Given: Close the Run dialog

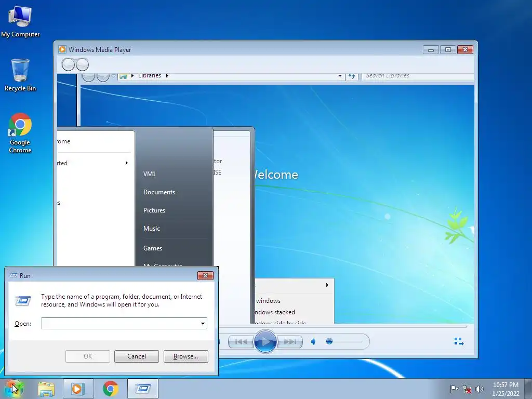Looking at the screenshot, I should 205,275.
